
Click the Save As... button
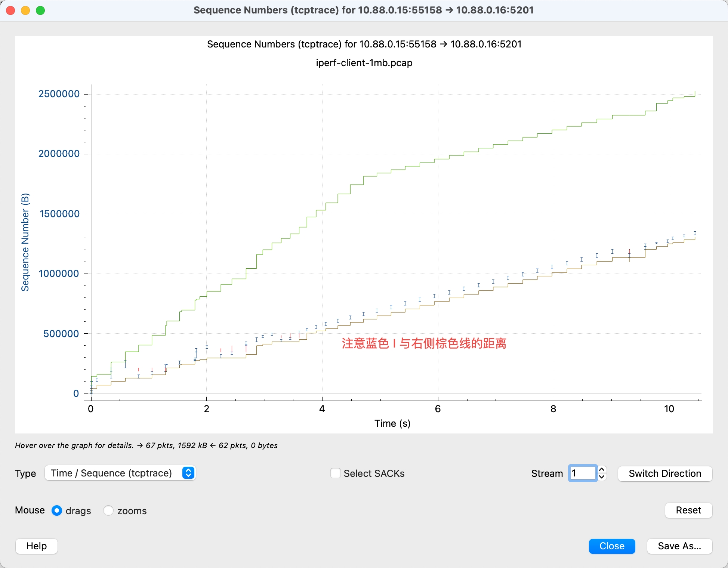coord(679,546)
